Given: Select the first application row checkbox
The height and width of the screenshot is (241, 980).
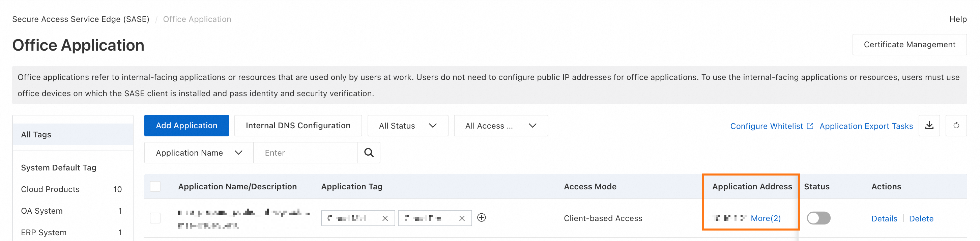Looking at the screenshot, I should pos(155,218).
